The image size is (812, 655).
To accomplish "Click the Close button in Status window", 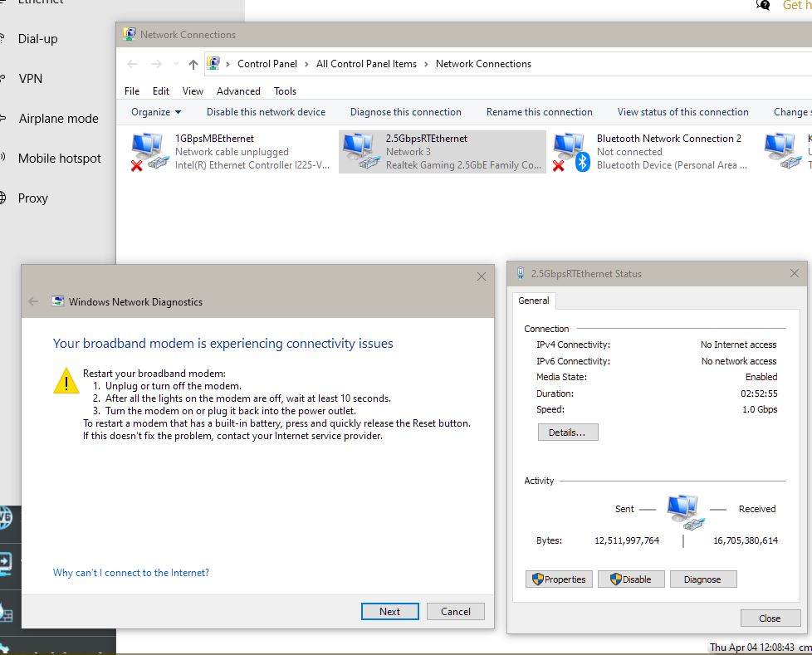I will (x=770, y=618).
